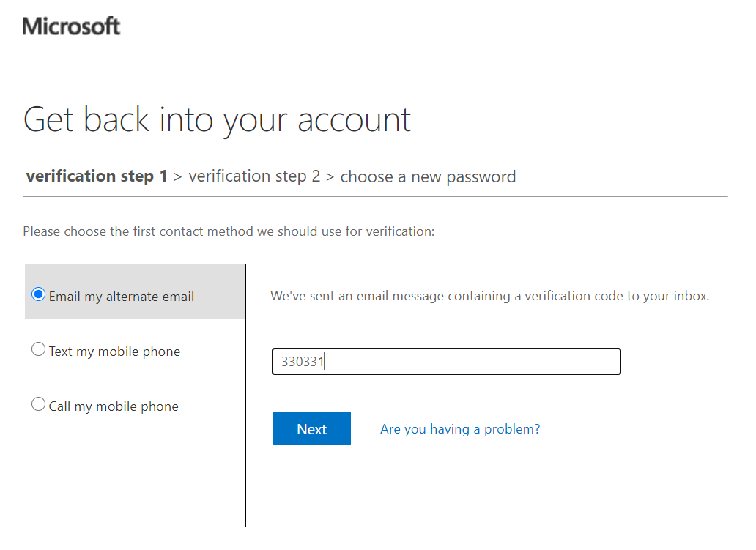Select verification step 1 in the breadcrumb
The width and height of the screenshot is (756, 550).
pos(96,176)
